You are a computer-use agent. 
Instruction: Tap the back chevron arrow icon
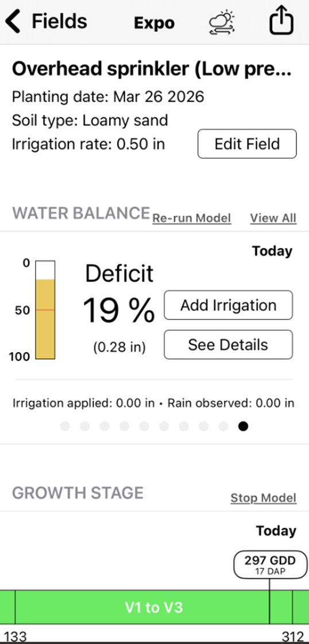coord(13,22)
